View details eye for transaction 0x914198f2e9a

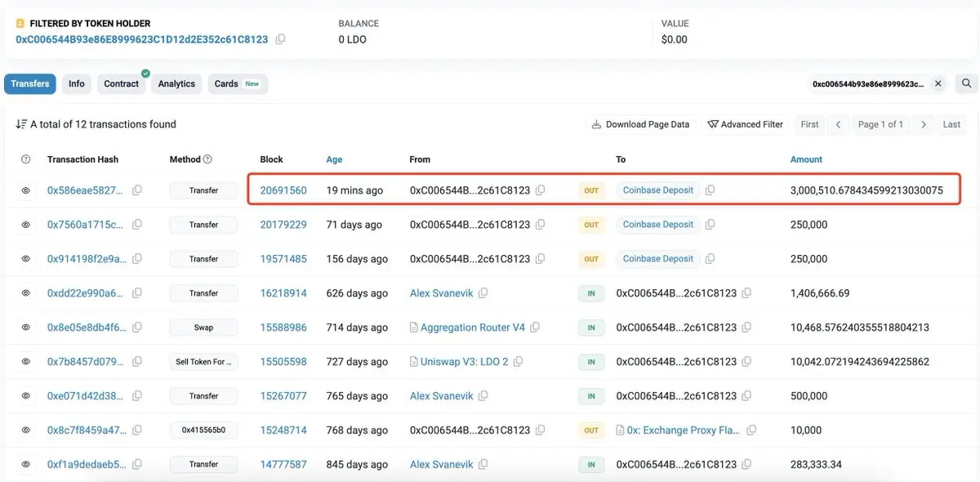(25, 259)
